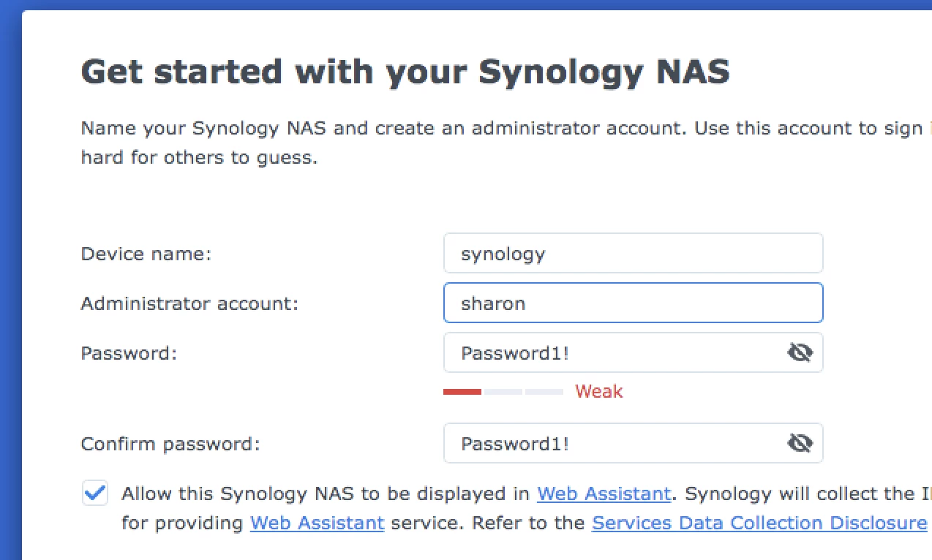Hide the Password field again with the eye toggle
932x560 pixels.
800,352
